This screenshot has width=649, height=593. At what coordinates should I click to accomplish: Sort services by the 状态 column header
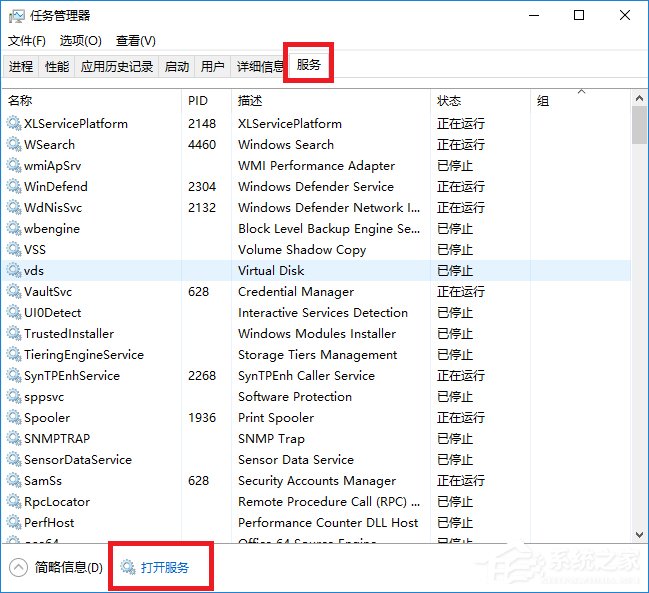(449, 101)
